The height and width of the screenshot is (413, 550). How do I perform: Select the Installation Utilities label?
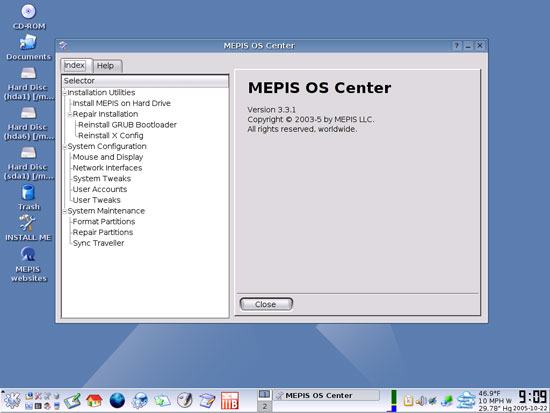coord(101,93)
